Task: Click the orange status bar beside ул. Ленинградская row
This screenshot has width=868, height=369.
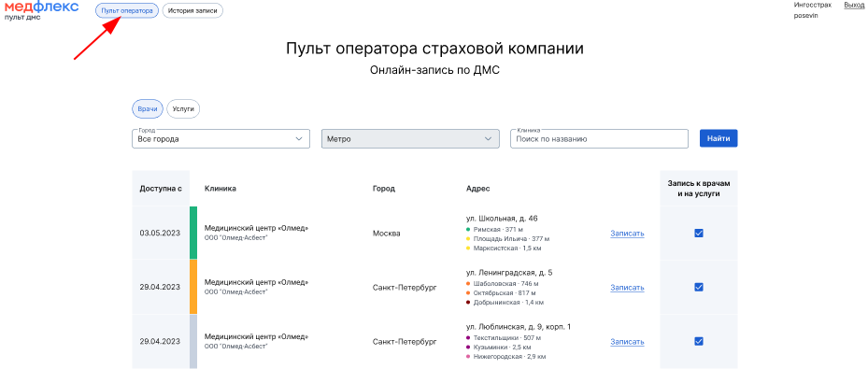Action: click(x=193, y=287)
